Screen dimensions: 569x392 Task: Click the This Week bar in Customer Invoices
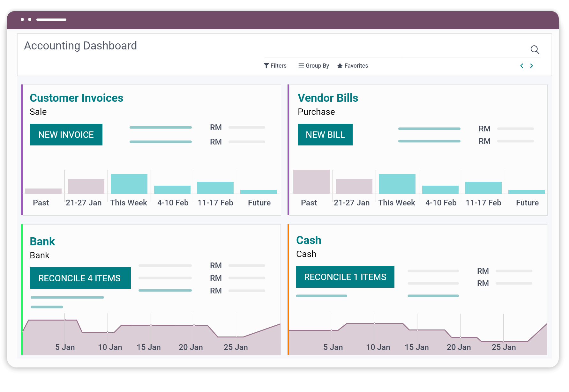pyautogui.click(x=129, y=184)
